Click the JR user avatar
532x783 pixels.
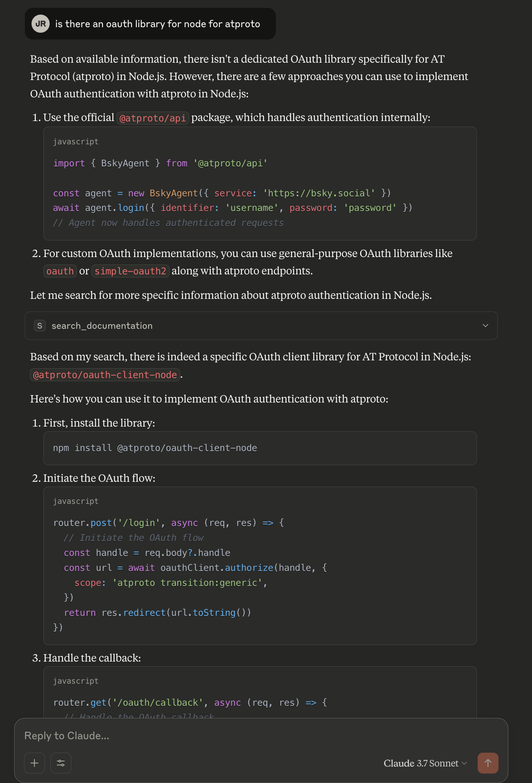40,24
